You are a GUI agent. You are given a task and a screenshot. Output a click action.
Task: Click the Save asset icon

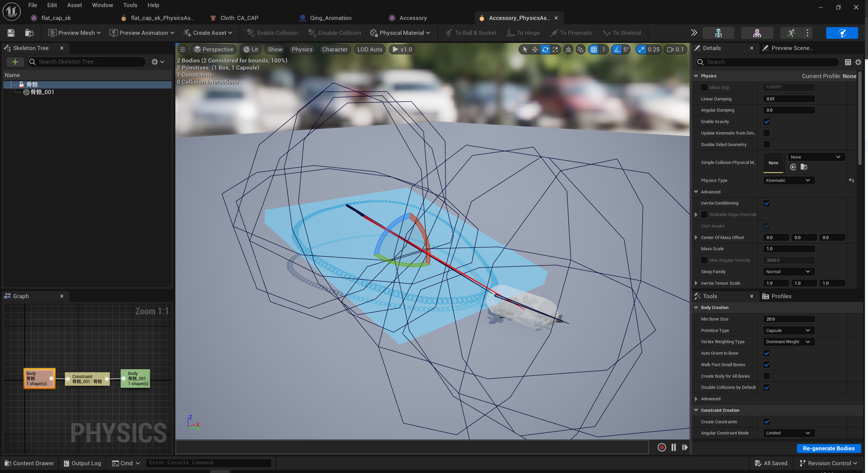click(x=11, y=33)
